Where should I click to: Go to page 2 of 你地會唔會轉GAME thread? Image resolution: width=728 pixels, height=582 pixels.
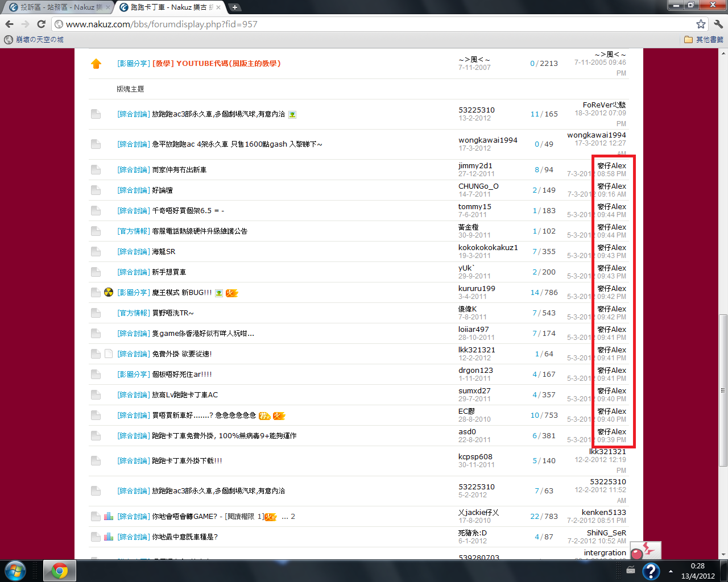pyautogui.click(x=293, y=516)
